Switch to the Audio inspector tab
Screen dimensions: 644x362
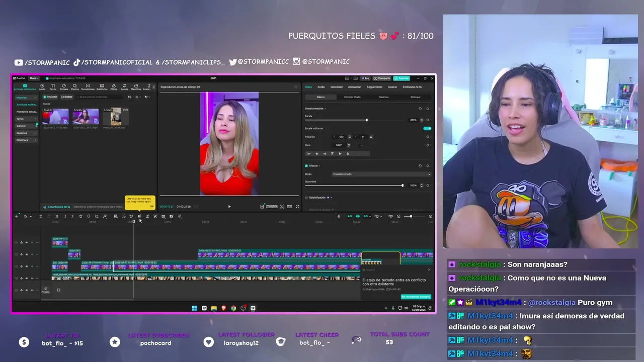pyautogui.click(x=321, y=87)
